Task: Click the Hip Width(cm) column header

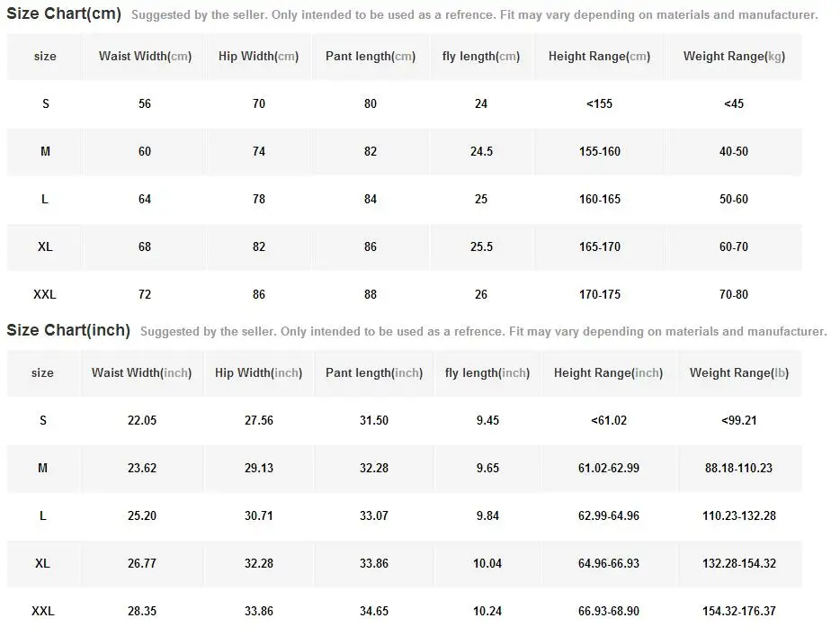Action: pyautogui.click(x=258, y=56)
